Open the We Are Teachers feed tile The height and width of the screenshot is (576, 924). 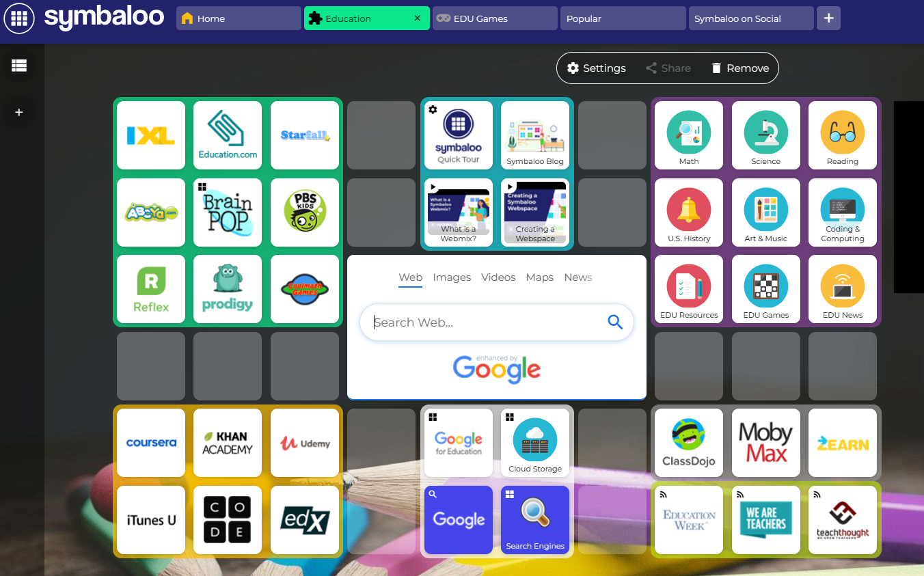coord(766,520)
